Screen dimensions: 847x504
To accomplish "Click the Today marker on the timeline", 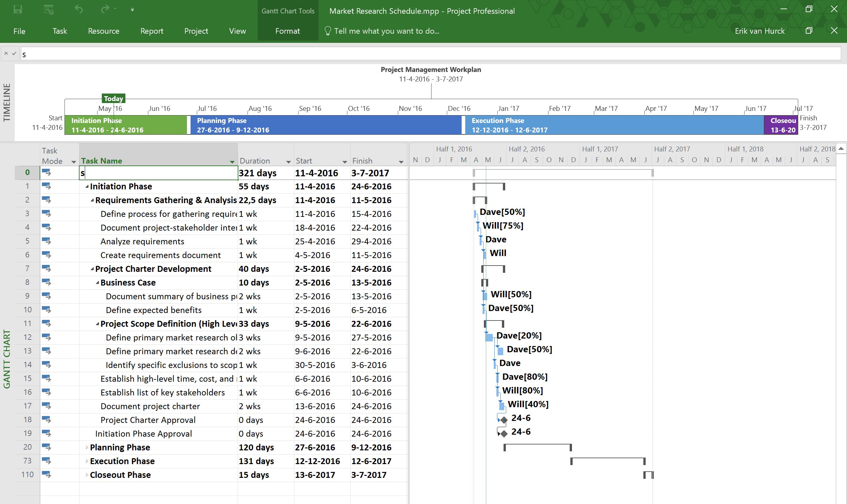I will tap(114, 98).
